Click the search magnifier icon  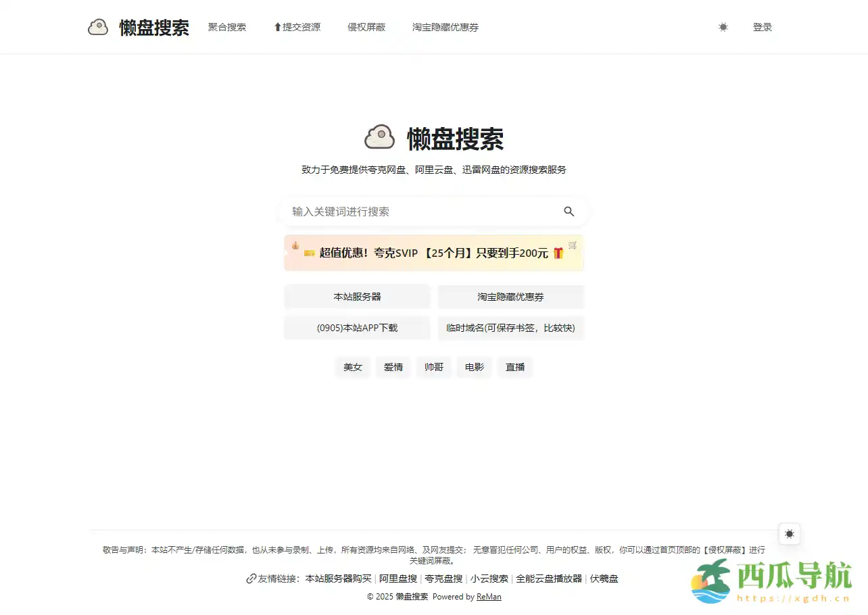[x=569, y=212]
